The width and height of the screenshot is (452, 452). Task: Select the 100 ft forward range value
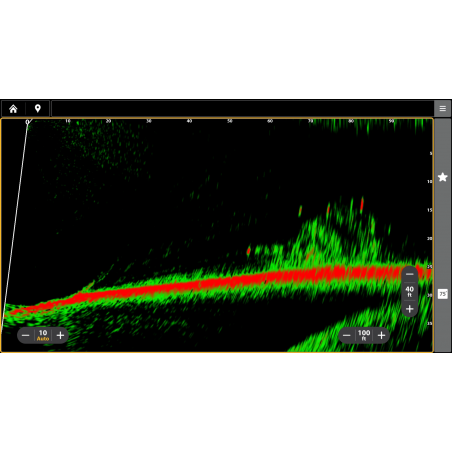(x=364, y=335)
